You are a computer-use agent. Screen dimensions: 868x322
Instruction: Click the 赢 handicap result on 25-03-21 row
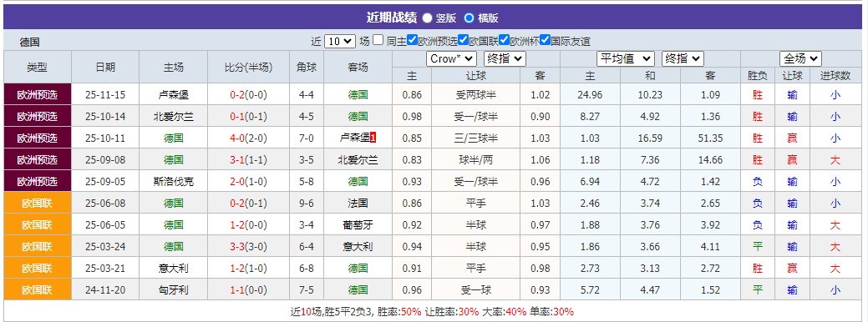click(x=792, y=268)
